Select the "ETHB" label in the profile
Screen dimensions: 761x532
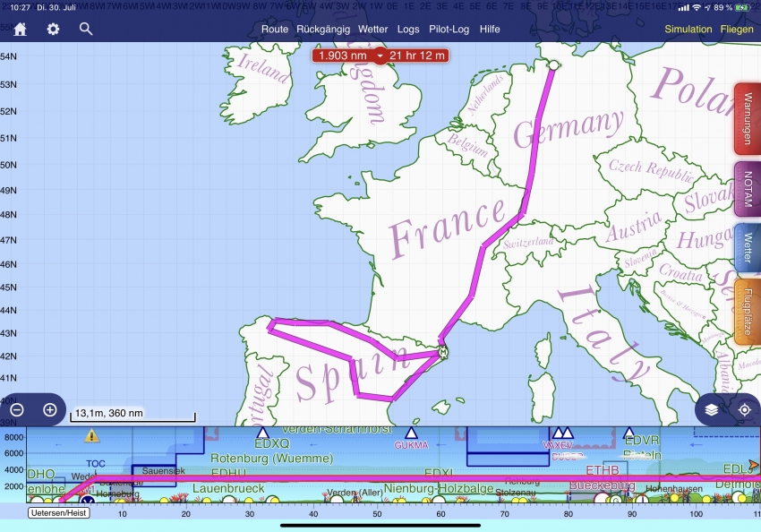(x=603, y=470)
